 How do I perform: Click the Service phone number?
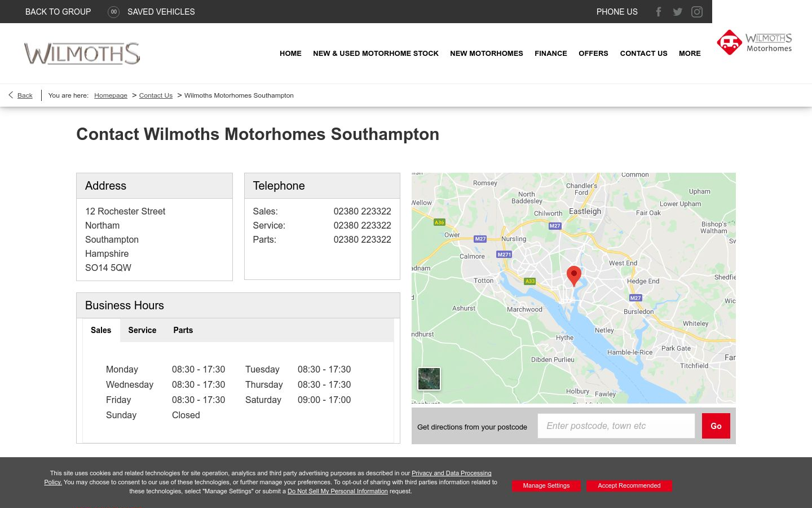click(x=362, y=225)
